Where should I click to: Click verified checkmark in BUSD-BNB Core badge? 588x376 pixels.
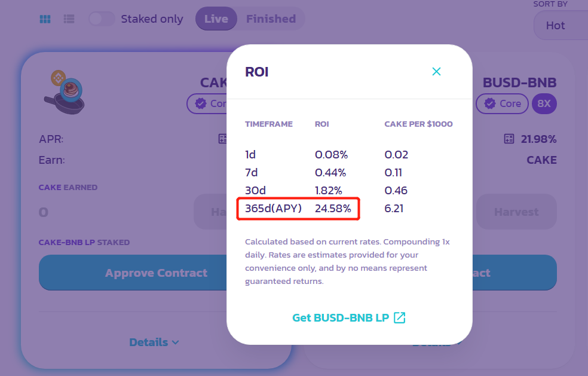click(x=490, y=103)
